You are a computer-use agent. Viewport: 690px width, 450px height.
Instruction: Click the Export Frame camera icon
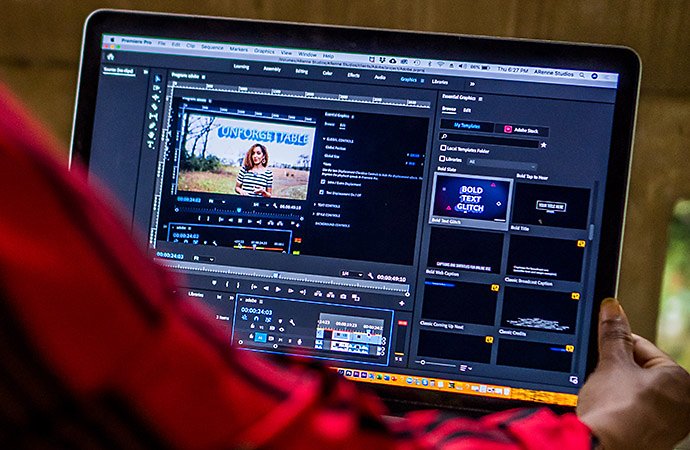tap(343, 296)
